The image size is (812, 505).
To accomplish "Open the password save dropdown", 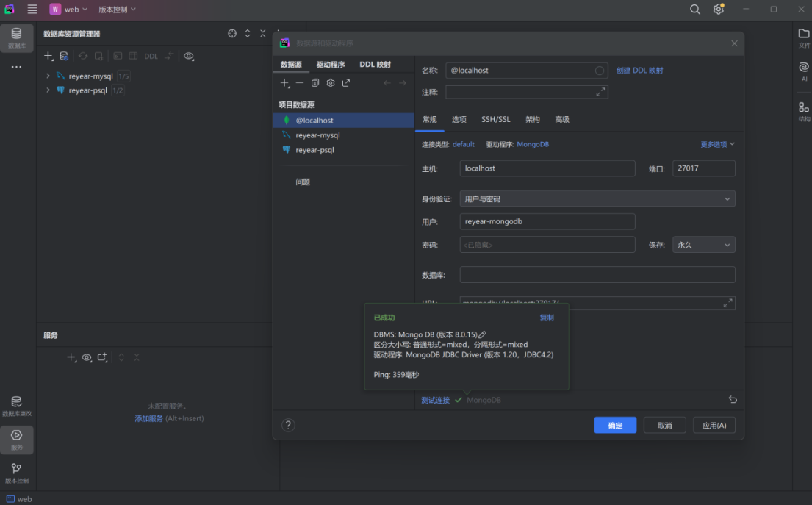I will coord(703,245).
